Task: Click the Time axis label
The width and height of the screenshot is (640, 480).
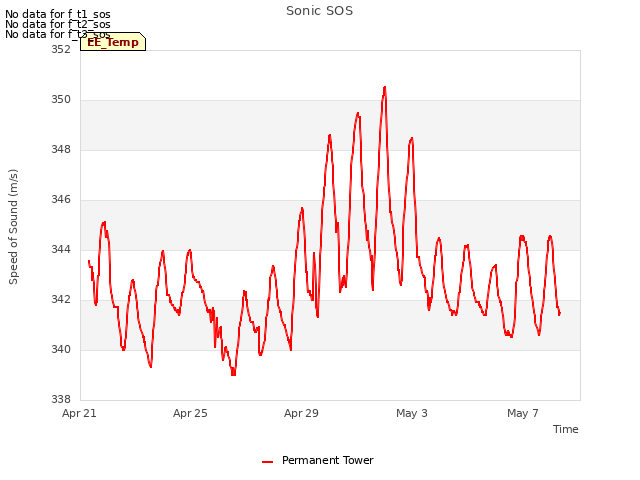Action: pyautogui.click(x=565, y=429)
